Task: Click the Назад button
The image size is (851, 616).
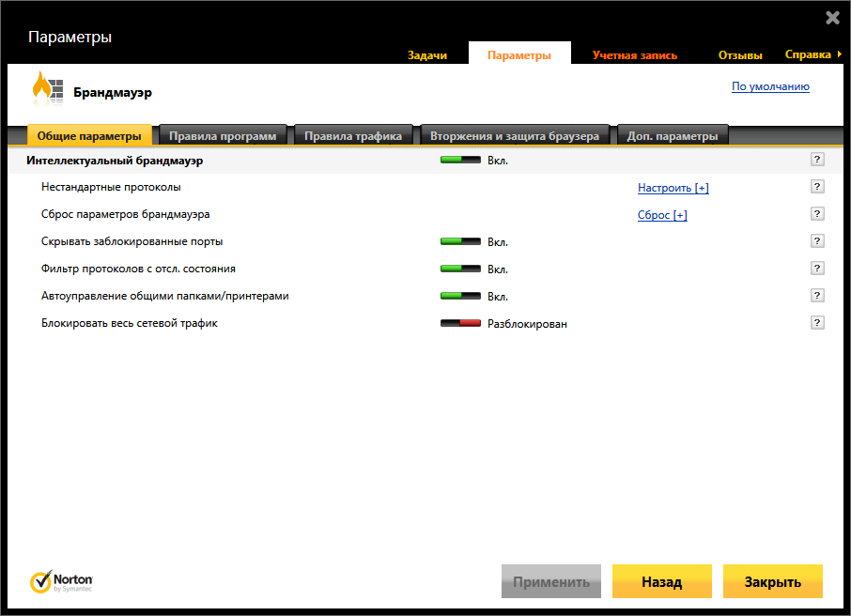Action: (x=661, y=581)
